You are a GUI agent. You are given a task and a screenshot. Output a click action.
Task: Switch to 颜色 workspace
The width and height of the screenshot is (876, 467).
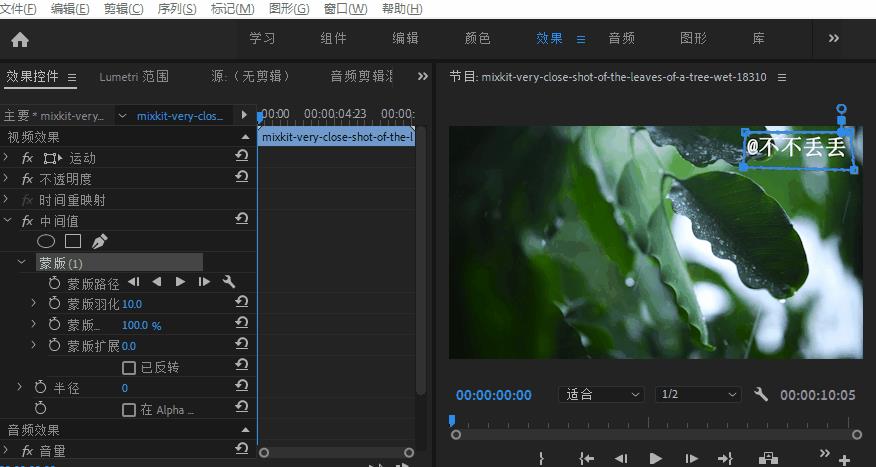[477, 39]
